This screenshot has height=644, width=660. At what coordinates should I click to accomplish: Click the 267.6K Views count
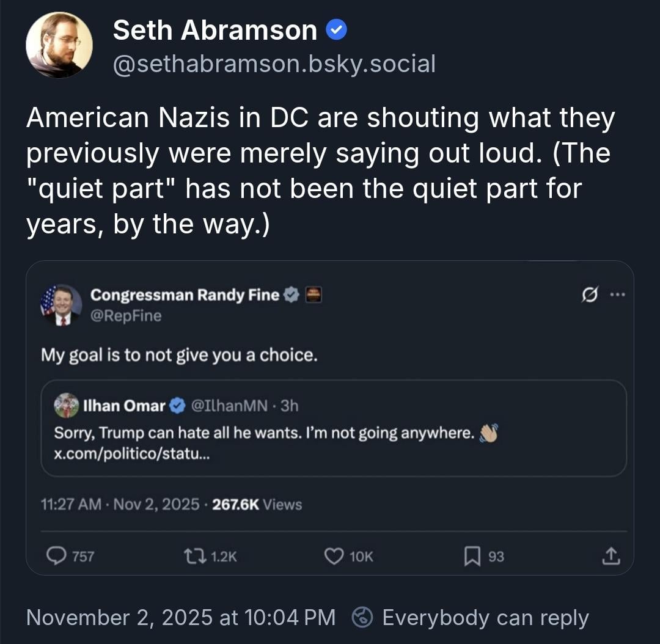click(256, 504)
